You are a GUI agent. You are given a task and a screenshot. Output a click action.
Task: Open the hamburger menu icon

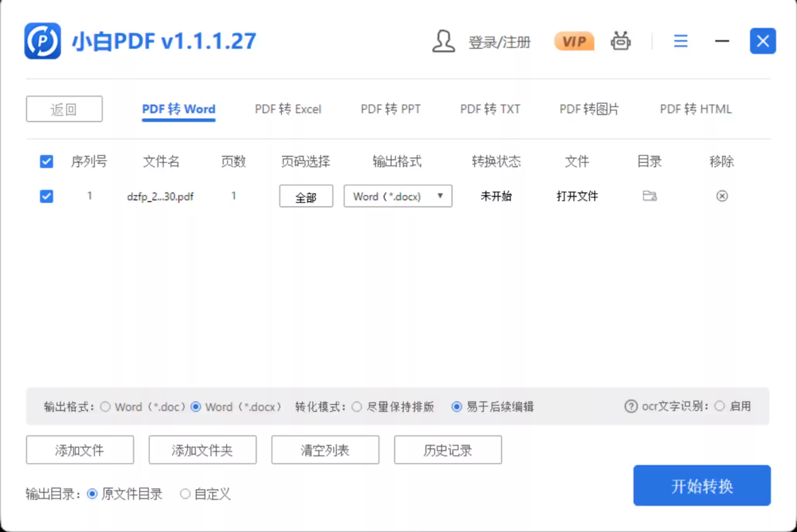click(x=681, y=41)
